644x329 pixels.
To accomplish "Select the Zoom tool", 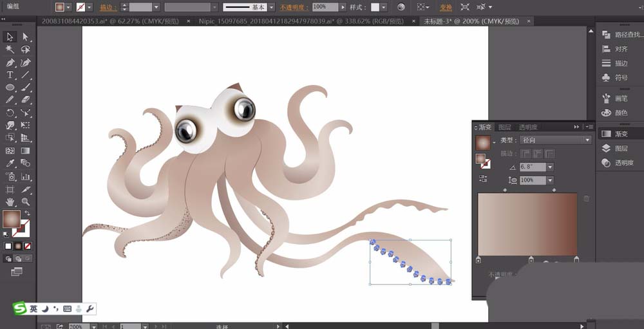I will point(26,202).
